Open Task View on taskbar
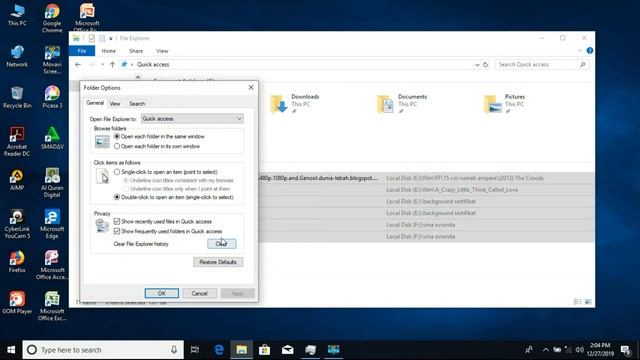Screen dimensions: 640x360 pos(195,350)
